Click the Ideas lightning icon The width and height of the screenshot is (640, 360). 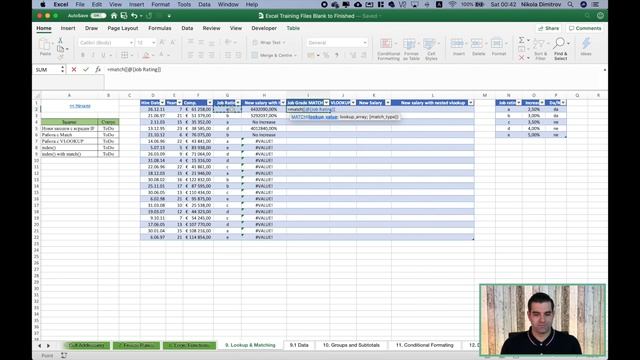[586, 47]
